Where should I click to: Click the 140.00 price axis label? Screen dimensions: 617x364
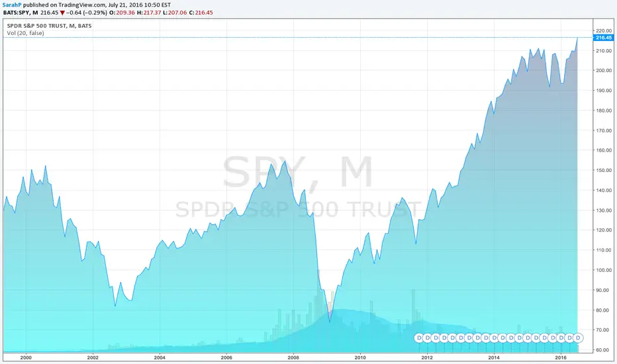click(x=604, y=191)
